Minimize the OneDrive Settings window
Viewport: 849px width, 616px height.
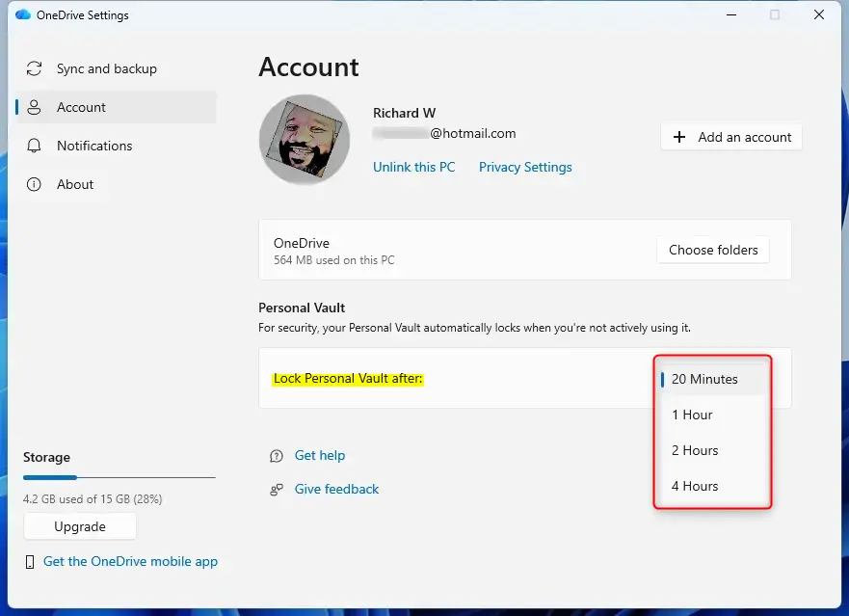coord(731,15)
